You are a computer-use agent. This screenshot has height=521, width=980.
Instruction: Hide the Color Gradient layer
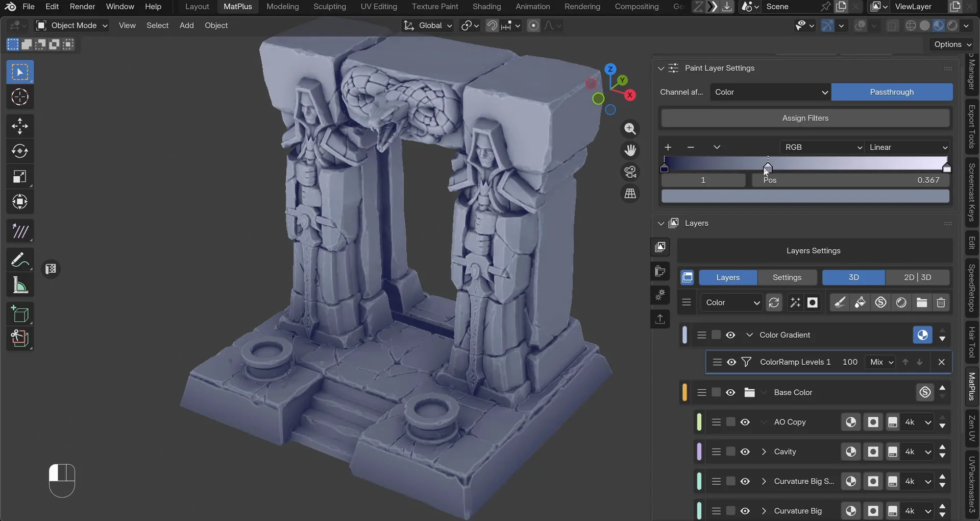point(730,335)
